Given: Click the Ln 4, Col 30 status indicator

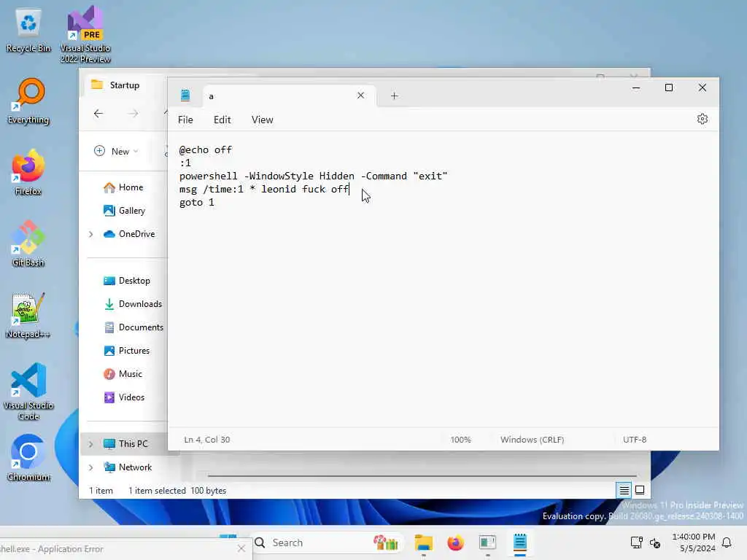Looking at the screenshot, I should pyautogui.click(x=206, y=440).
